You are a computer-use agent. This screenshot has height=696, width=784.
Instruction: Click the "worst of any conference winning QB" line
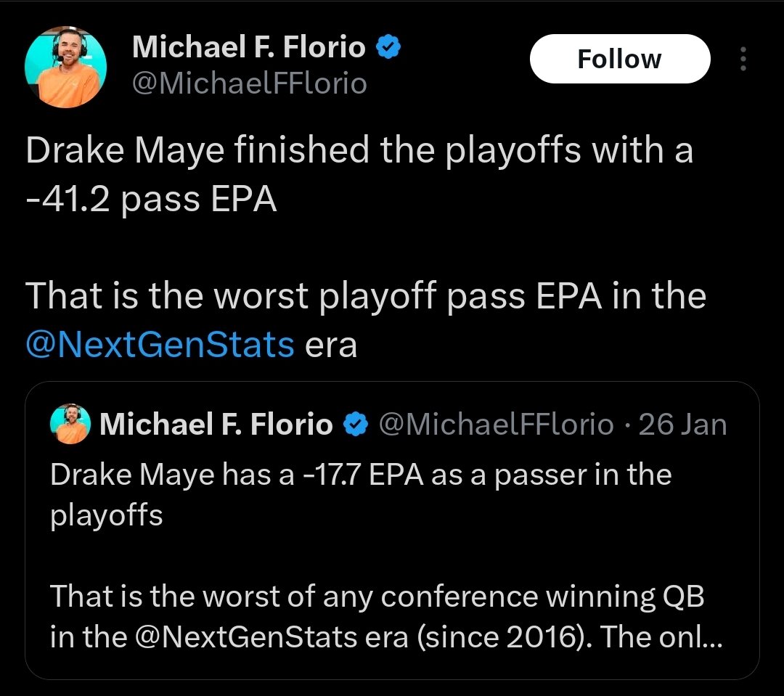(x=377, y=597)
